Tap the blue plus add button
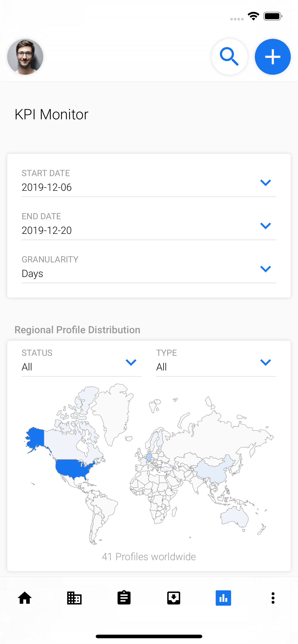The height and width of the screenshot is (644, 298). tap(273, 57)
